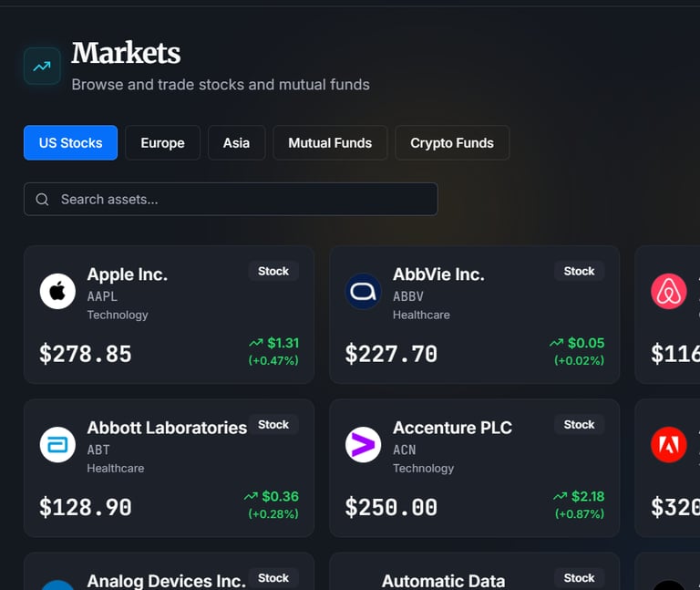Click the green trend arrow beside $2.18
This screenshot has height=590, width=700.
(560, 496)
